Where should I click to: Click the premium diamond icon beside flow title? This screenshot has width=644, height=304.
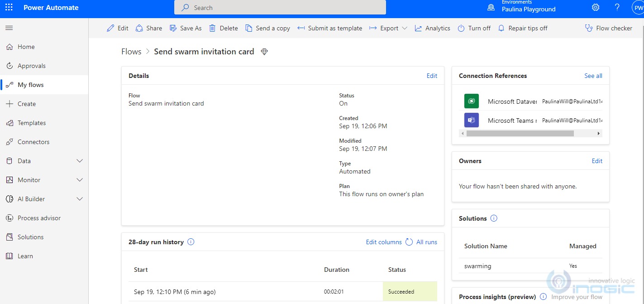[265, 52]
